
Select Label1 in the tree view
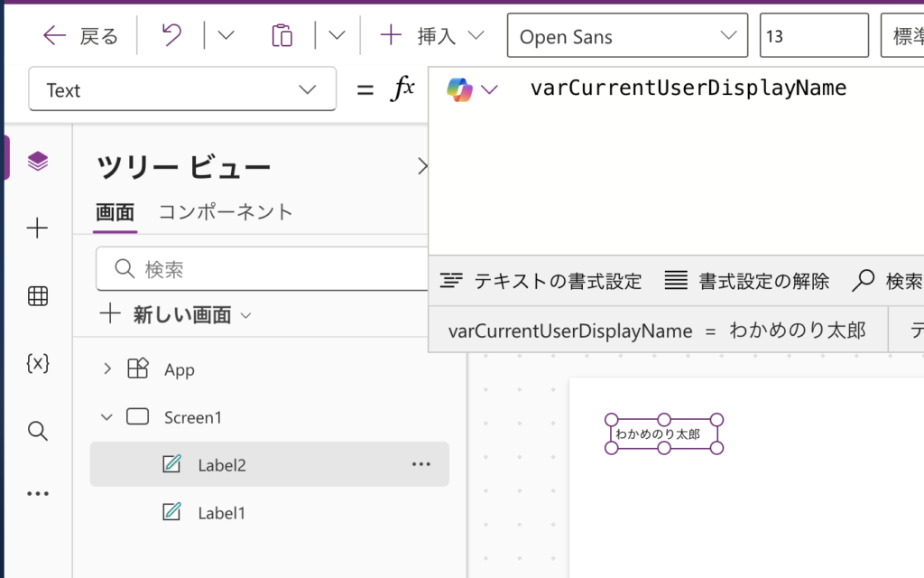(x=222, y=513)
